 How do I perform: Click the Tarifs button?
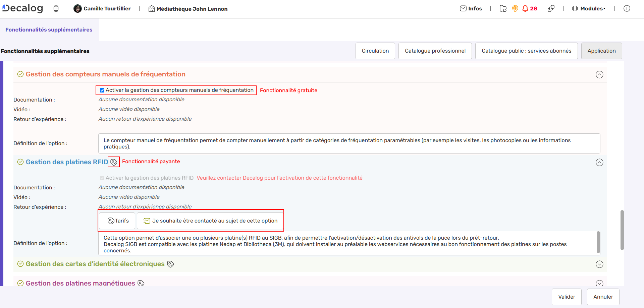(x=117, y=221)
